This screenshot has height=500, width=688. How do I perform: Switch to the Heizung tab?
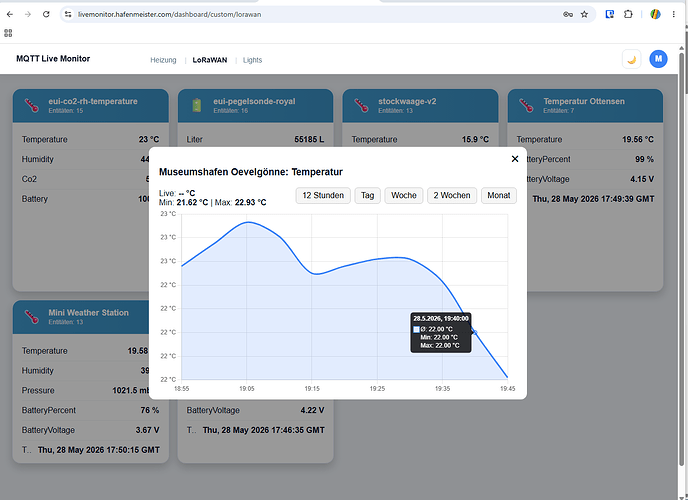(x=163, y=60)
